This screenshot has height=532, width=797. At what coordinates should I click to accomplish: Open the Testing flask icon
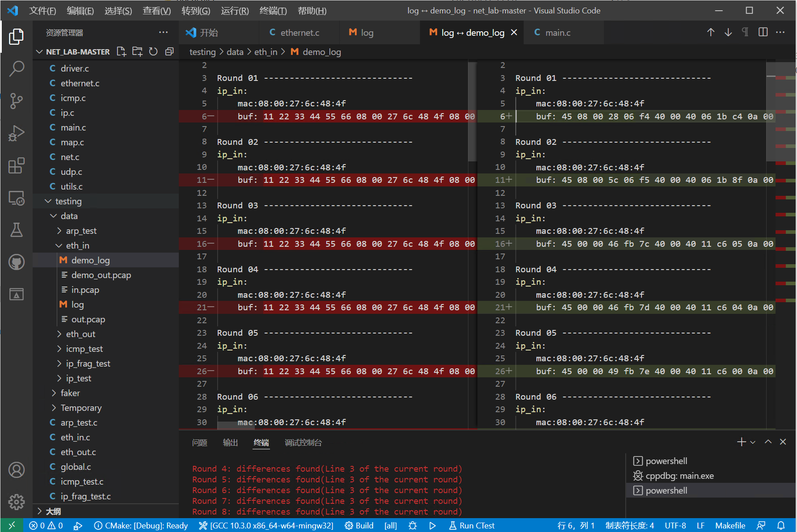pos(17,230)
